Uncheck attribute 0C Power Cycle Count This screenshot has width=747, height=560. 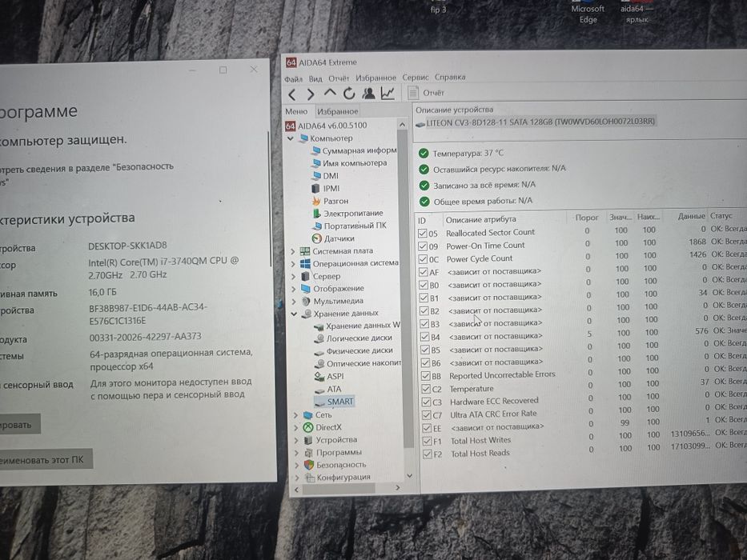(423, 259)
